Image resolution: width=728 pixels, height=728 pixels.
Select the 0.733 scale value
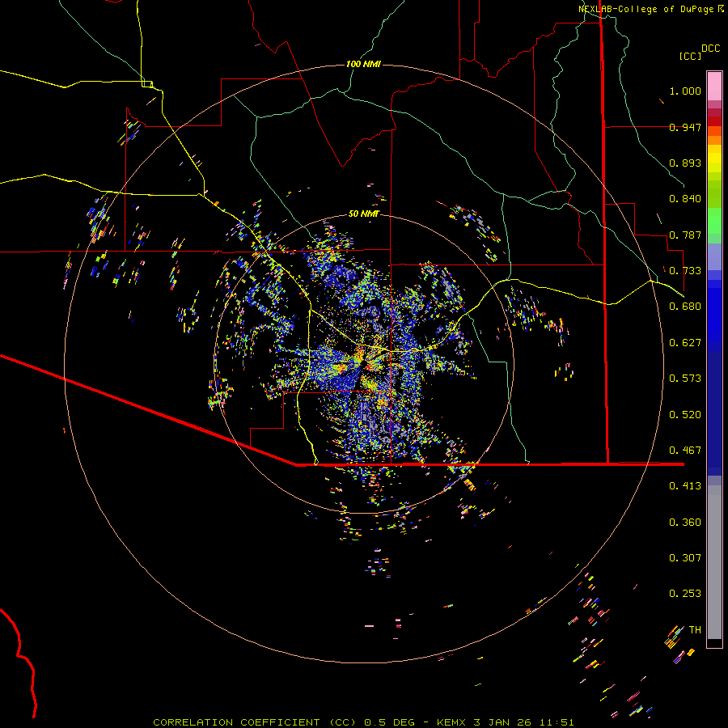(685, 271)
